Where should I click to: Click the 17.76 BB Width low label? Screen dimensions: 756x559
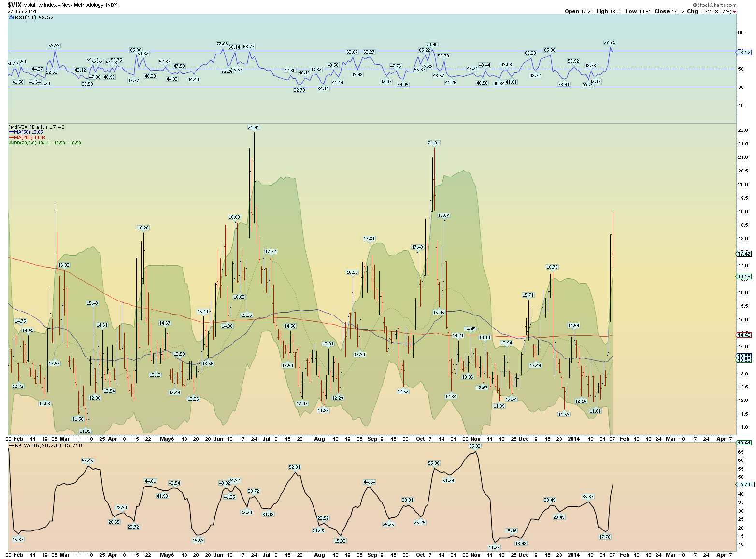(x=605, y=537)
